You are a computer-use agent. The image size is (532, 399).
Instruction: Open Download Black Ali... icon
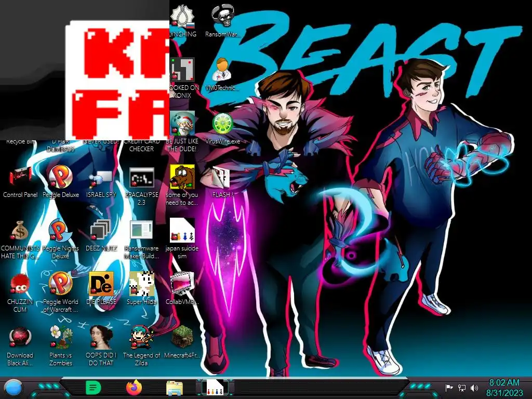point(20,337)
